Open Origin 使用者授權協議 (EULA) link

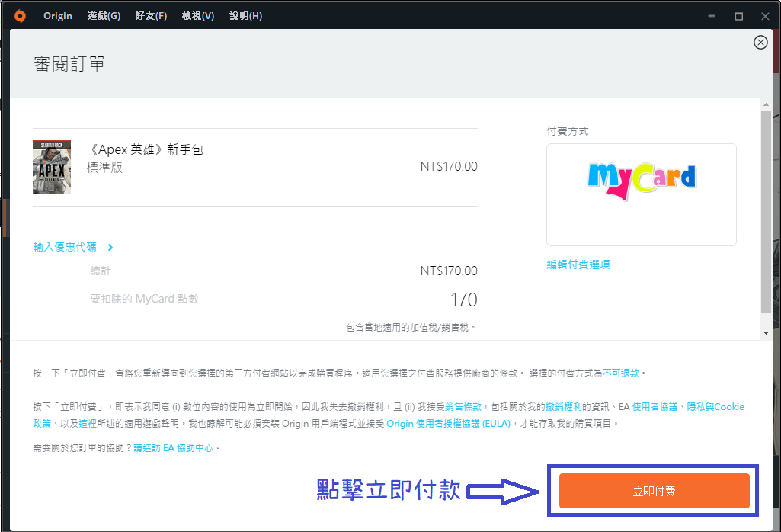(449, 424)
